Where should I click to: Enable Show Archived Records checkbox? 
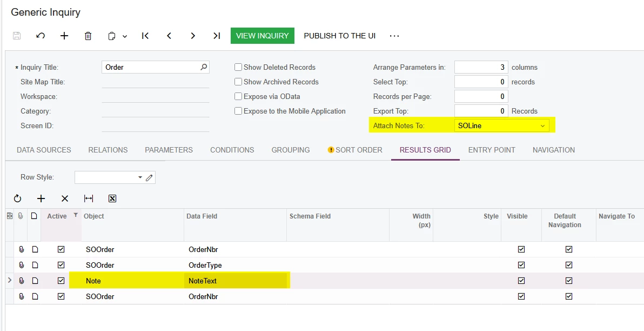tap(238, 82)
